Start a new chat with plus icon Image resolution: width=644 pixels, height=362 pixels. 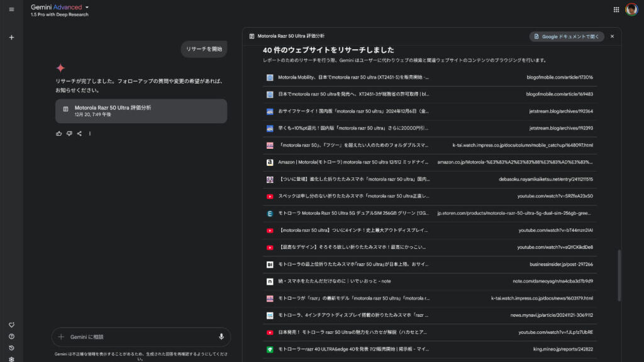pos(11,37)
